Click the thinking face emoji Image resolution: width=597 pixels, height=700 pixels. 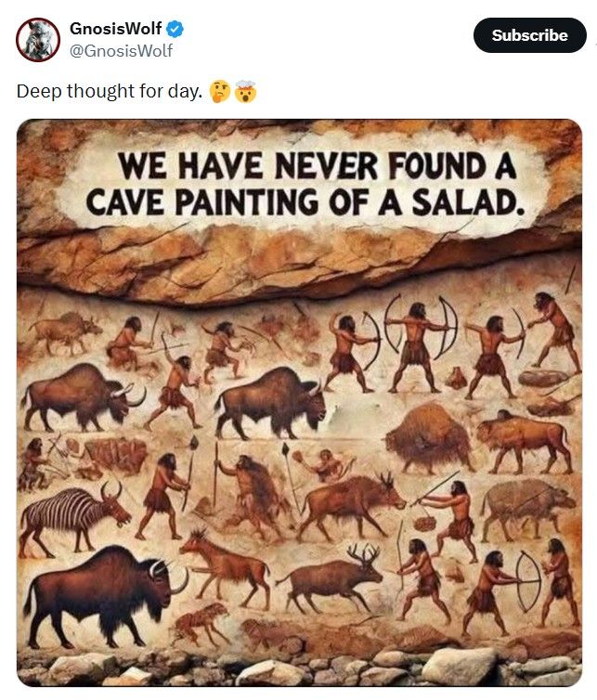220,92
